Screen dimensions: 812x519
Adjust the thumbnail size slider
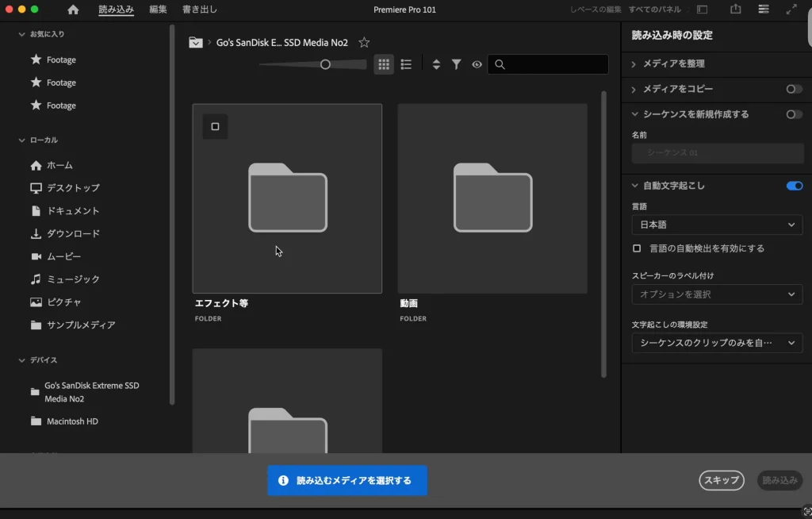[325, 64]
